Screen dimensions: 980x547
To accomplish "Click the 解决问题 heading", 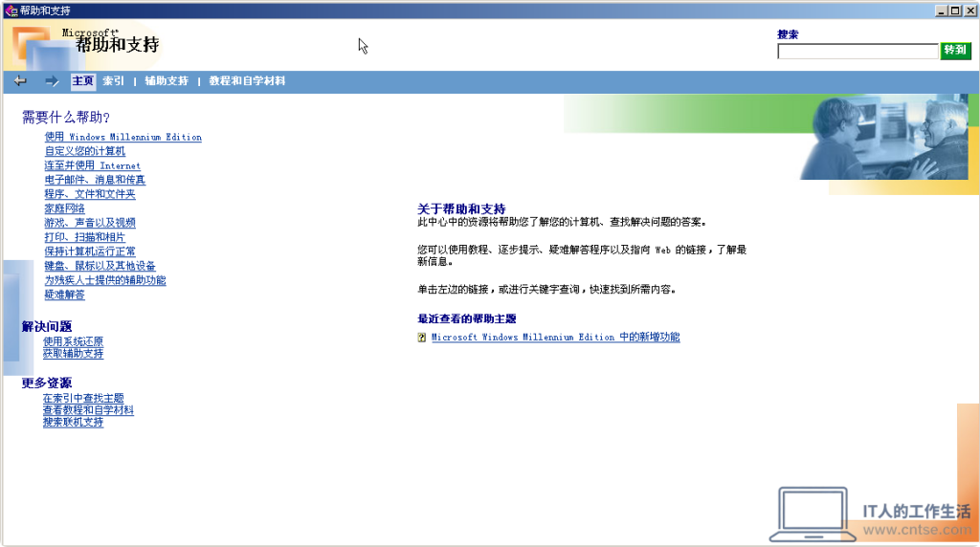I will tap(47, 327).
